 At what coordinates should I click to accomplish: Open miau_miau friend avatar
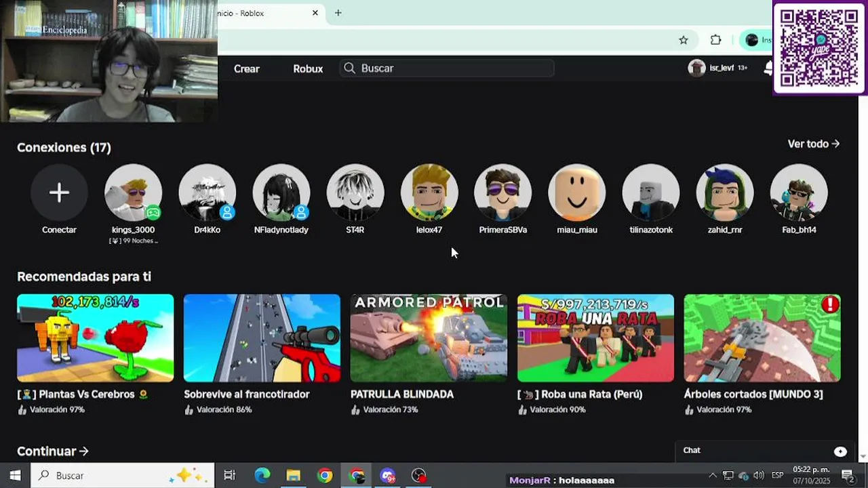pos(576,193)
